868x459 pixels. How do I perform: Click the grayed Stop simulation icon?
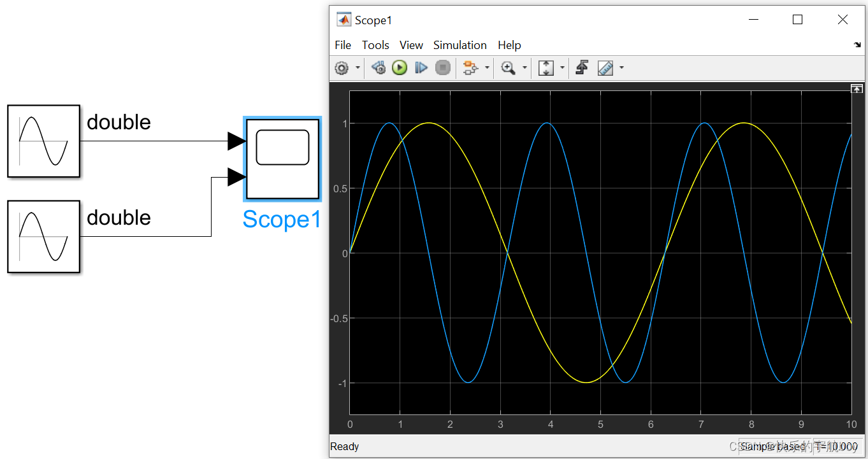pos(443,67)
